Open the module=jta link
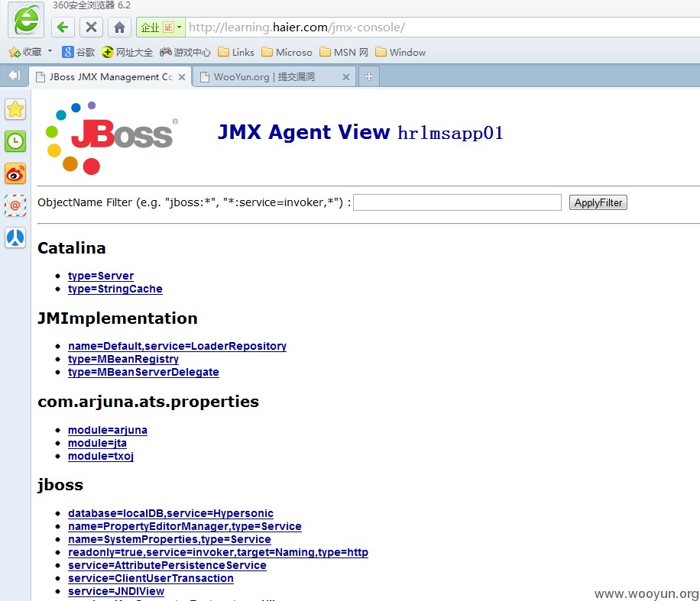The width and height of the screenshot is (700, 601). click(x=97, y=443)
